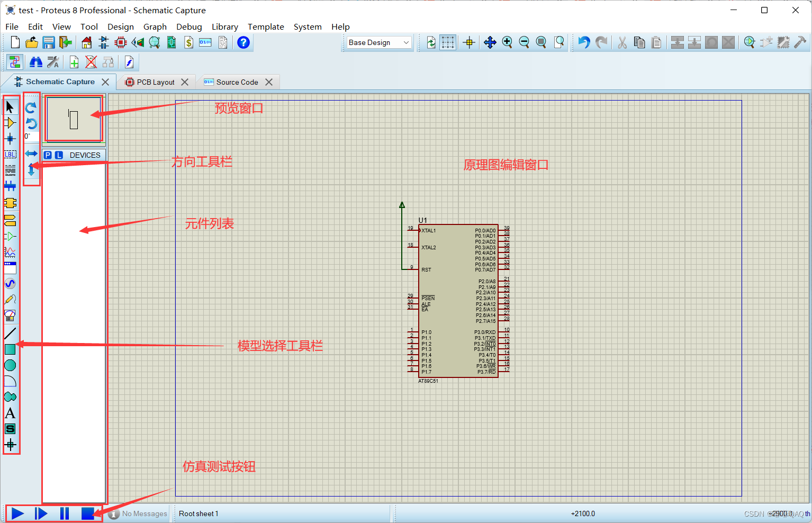Select the 2D text A tool
812x523 pixels.
click(10, 413)
